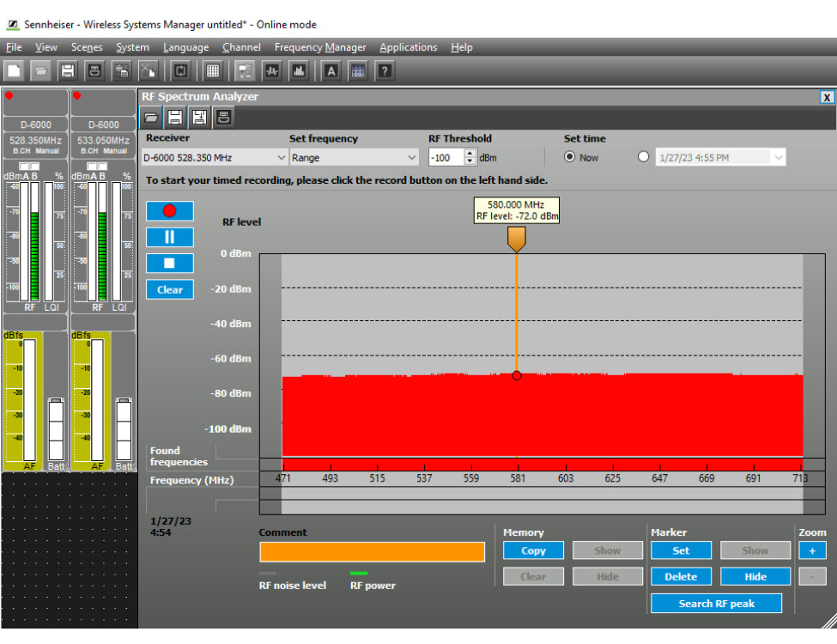
Task: Open the Set frequency Range dropdown
Action: tap(411, 158)
